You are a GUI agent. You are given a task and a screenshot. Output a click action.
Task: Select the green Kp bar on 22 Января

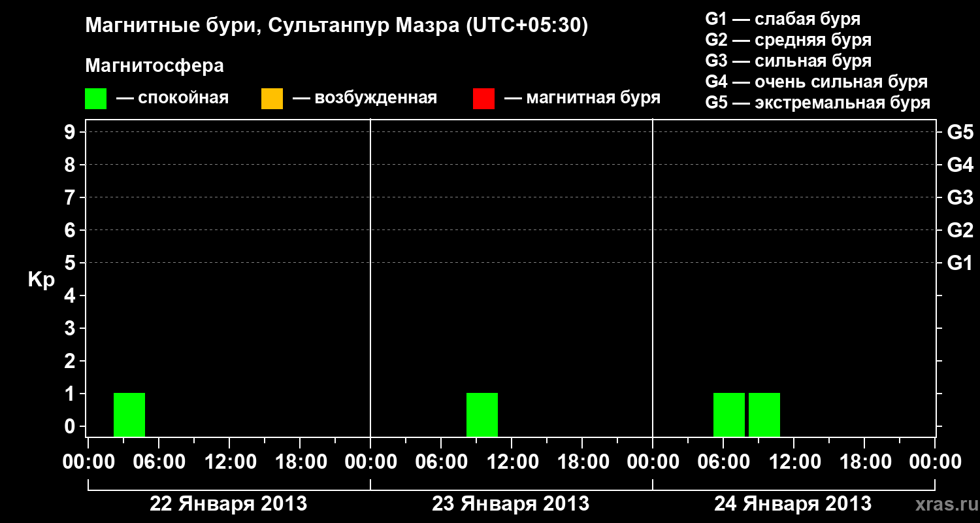tap(129, 414)
